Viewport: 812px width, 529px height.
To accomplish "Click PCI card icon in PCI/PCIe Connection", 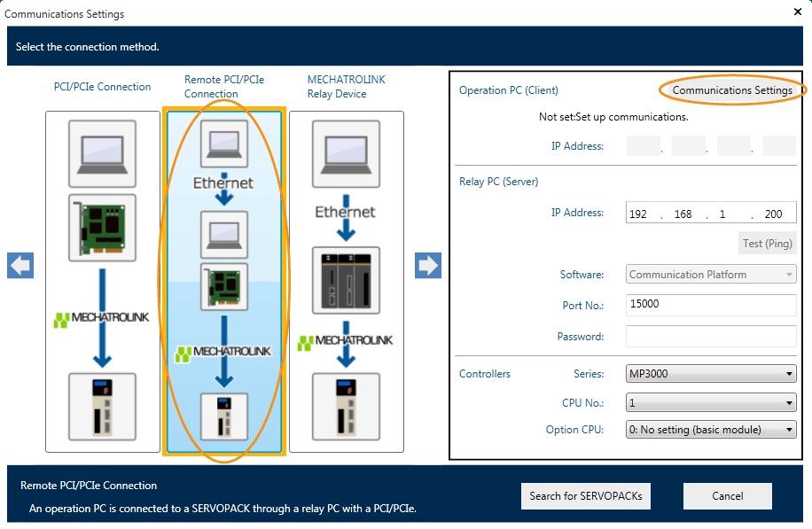I will tap(102, 224).
